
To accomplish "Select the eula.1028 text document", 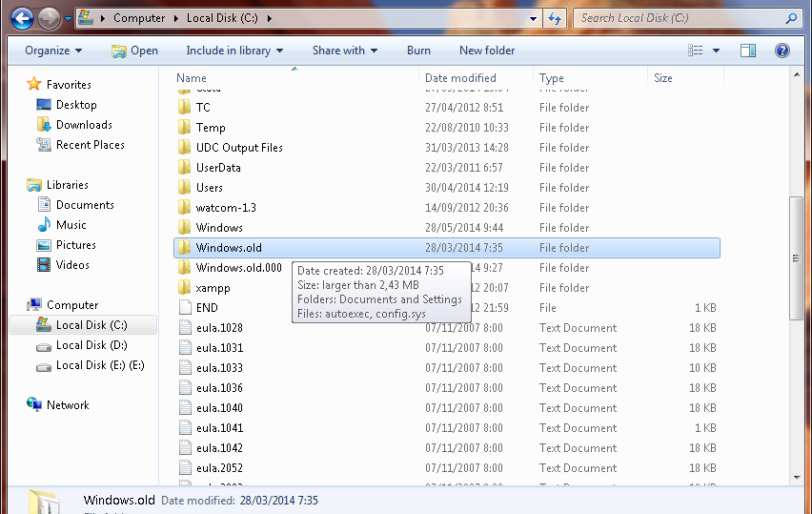I will (x=219, y=328).
